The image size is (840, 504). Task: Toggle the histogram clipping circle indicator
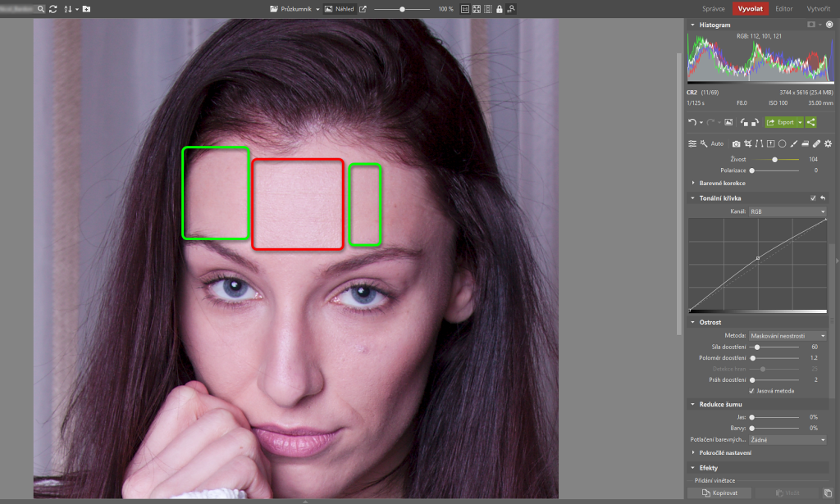[829, 25]
